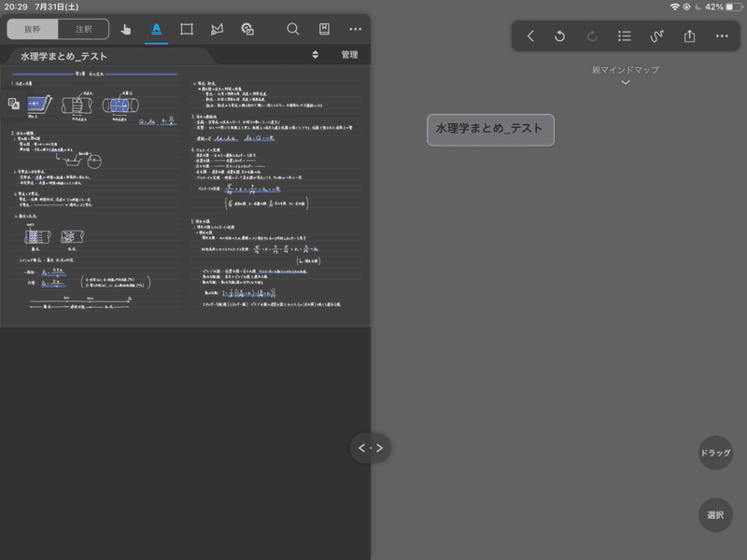Tap the freeform scribble icon on mindmap toolbar
This screenshot has height=560, width=747.
(656, 35)
